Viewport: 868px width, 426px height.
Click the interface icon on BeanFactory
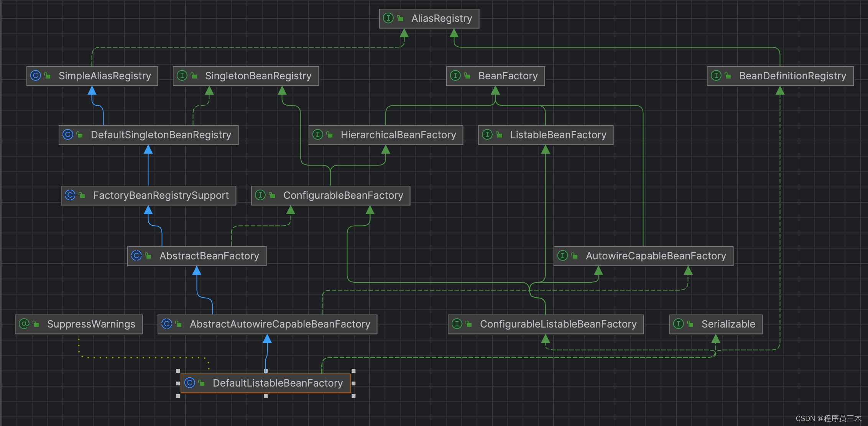pos(455,75)
